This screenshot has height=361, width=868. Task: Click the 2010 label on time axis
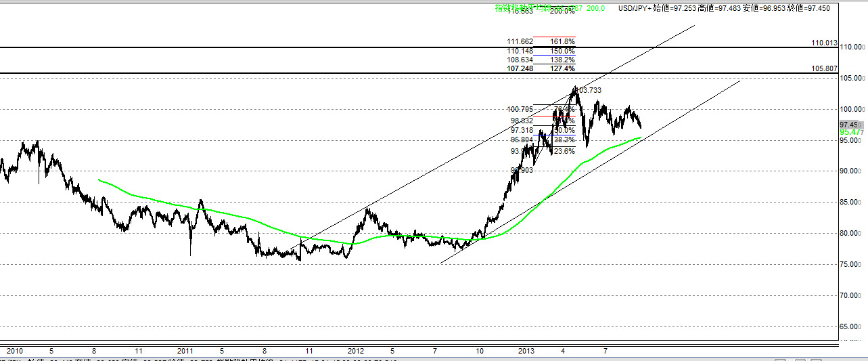(x=15, y=351)
